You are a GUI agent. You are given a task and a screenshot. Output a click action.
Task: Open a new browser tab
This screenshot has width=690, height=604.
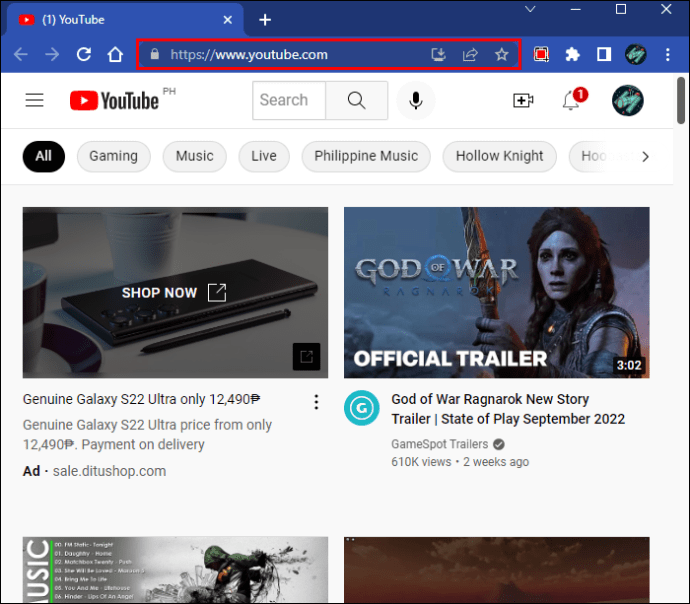(265, 20)
